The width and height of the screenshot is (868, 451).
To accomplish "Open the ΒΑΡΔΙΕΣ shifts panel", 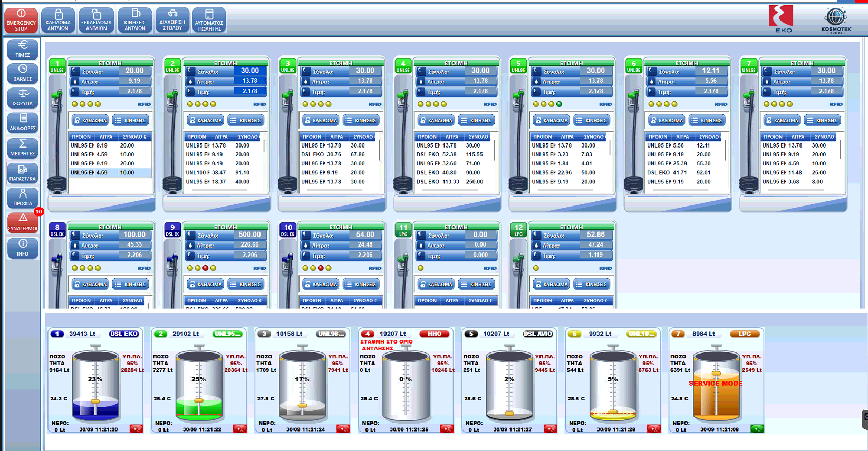I will click(23, 74).
